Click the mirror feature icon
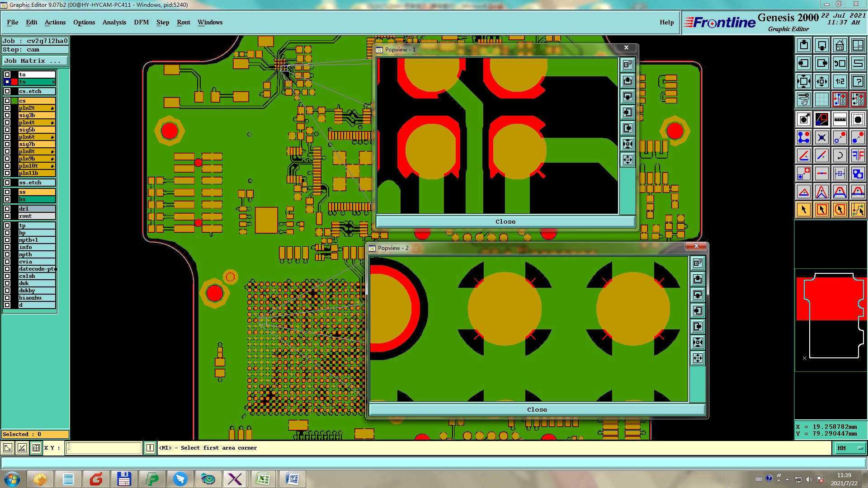 [x=858, y=155]
